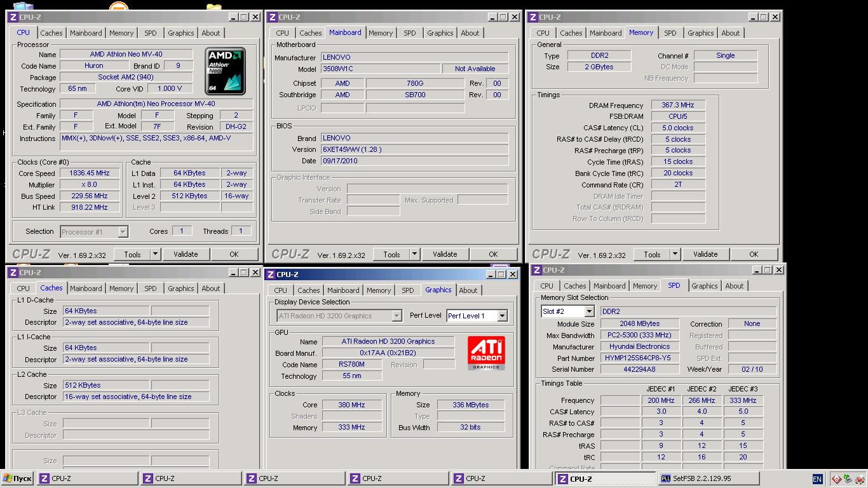Click the CPU-Z title icon of the SPD-tab window
The image size is (868, 488).
coord(537,270)
